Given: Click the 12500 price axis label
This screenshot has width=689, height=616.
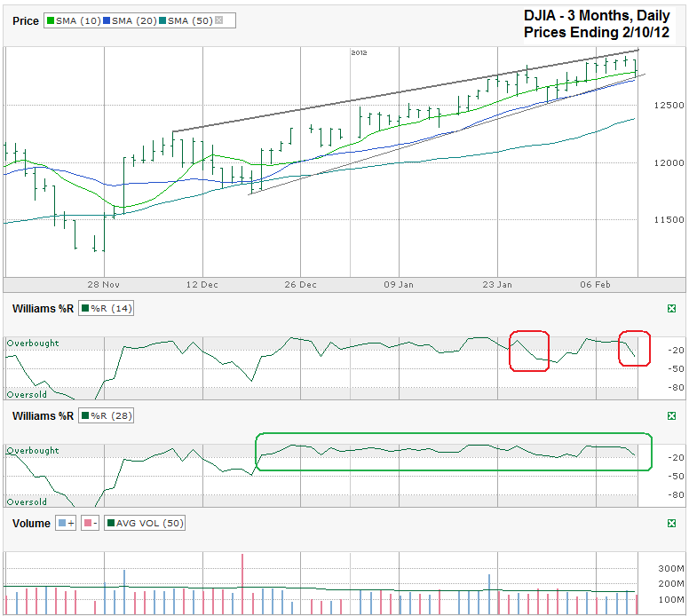Looking at the screenshot, I should coord(669,105).
